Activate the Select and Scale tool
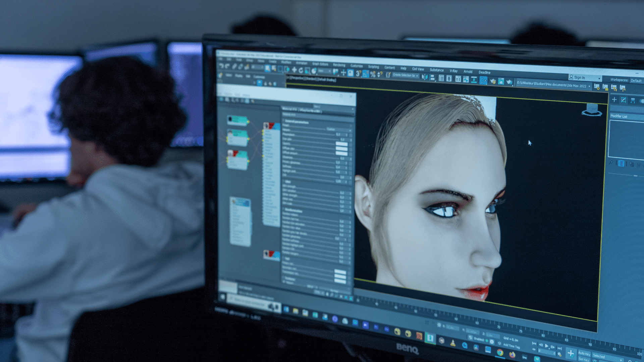Viewport: 644px width, 362px height. [307, 70]
